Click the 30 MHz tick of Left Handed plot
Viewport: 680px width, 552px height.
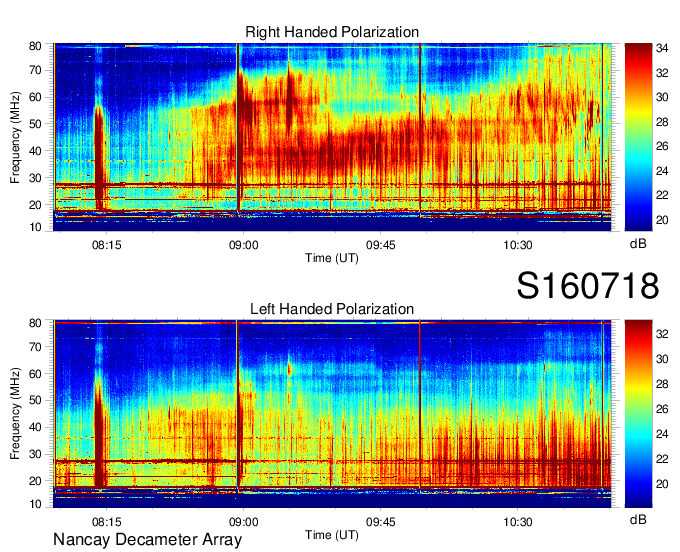[x=35, y=454]
